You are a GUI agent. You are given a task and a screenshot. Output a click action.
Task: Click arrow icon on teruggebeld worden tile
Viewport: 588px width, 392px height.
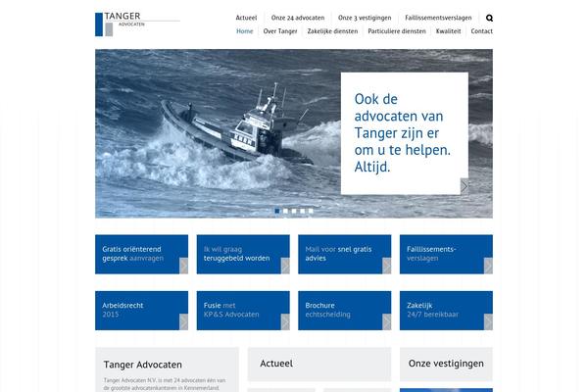click(285, 266)
